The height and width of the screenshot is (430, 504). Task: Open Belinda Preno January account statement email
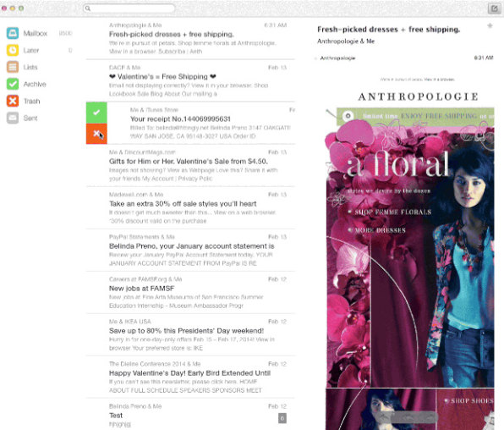190,250
